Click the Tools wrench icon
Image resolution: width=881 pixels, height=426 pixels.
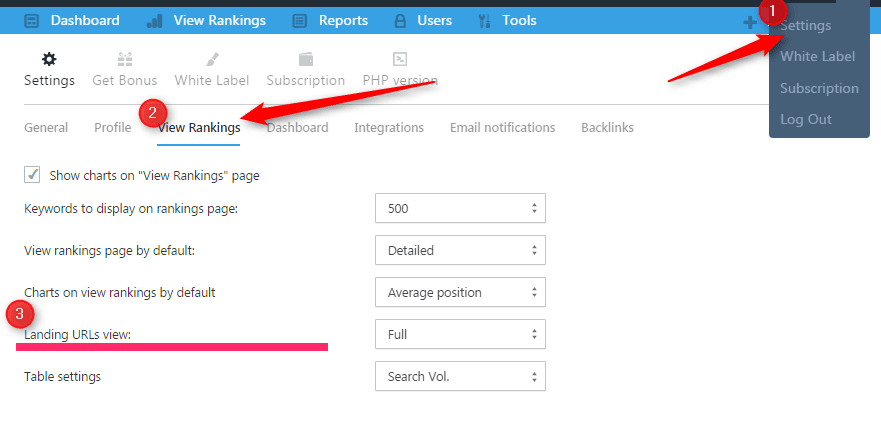484,21
